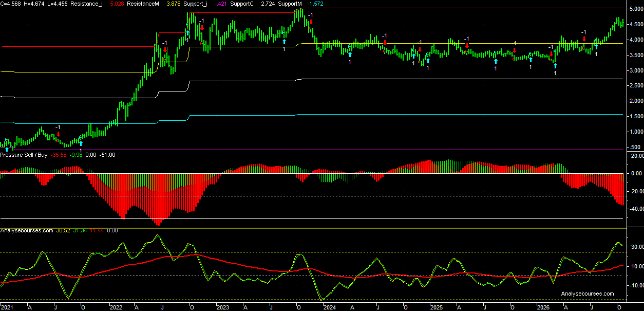Click the -51.00 pressure value
This screenshot has width=644, height=311.
(107, 154)
